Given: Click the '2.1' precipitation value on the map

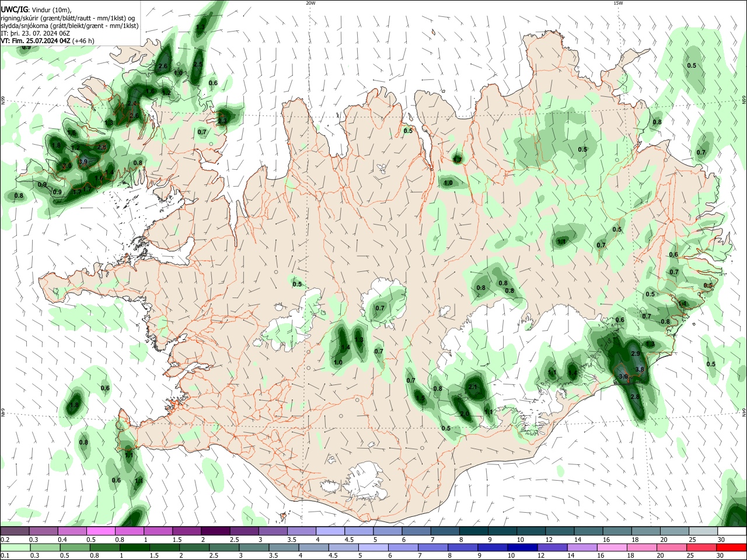Looking at the screenshot, I should [473, 387].
